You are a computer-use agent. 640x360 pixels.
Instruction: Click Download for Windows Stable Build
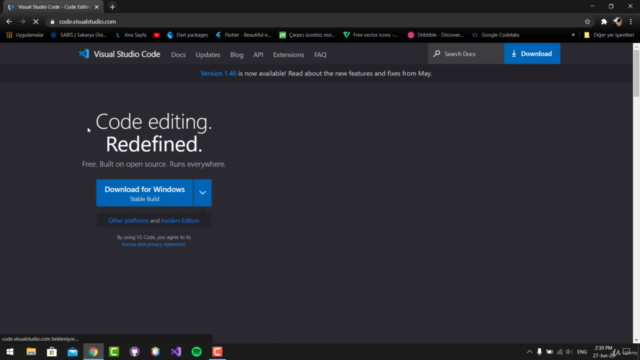[144, 193]
